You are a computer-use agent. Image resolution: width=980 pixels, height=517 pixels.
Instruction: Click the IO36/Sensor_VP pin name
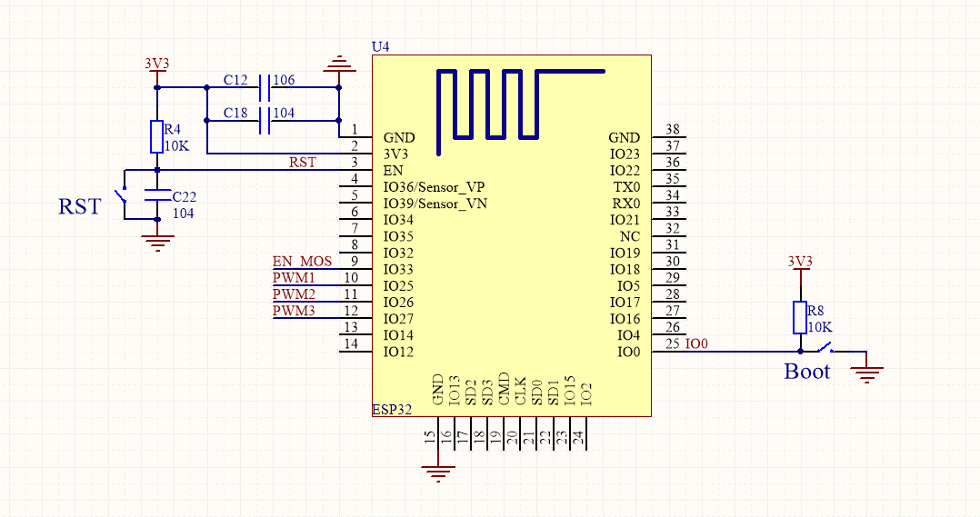[434, 186]
